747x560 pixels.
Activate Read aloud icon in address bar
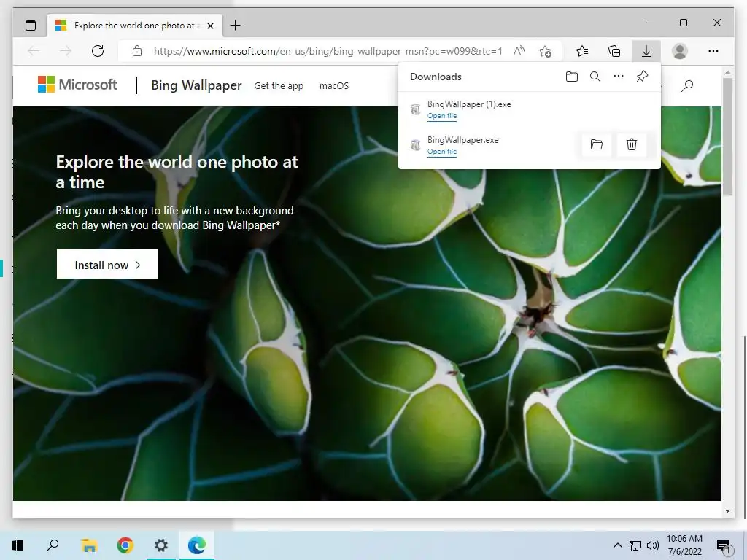(x=519, y=51)
